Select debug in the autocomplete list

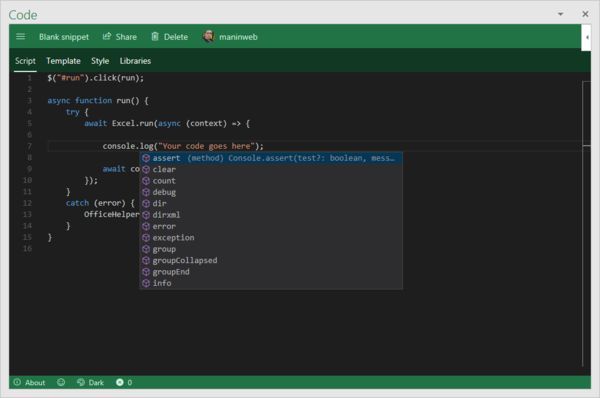pyautogui.click(x=271, y=192)
